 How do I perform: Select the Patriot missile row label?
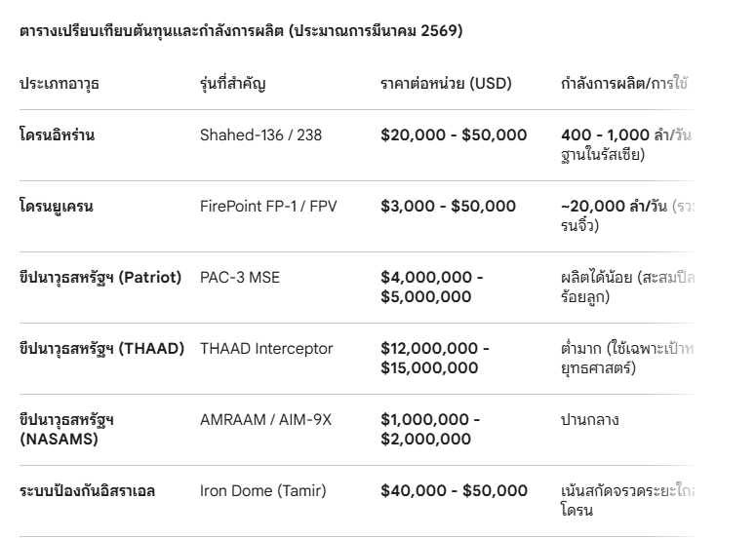click(x=100, y=278)
